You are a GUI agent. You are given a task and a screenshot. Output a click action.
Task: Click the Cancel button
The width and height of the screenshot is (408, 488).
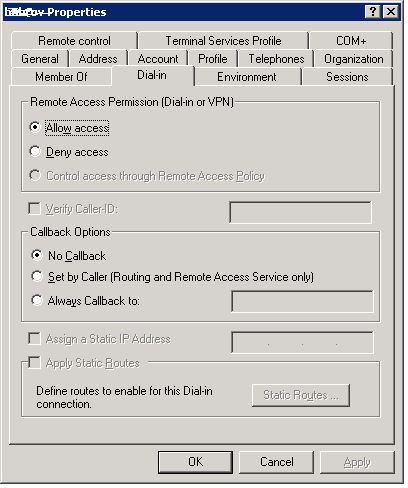[277, 462]
